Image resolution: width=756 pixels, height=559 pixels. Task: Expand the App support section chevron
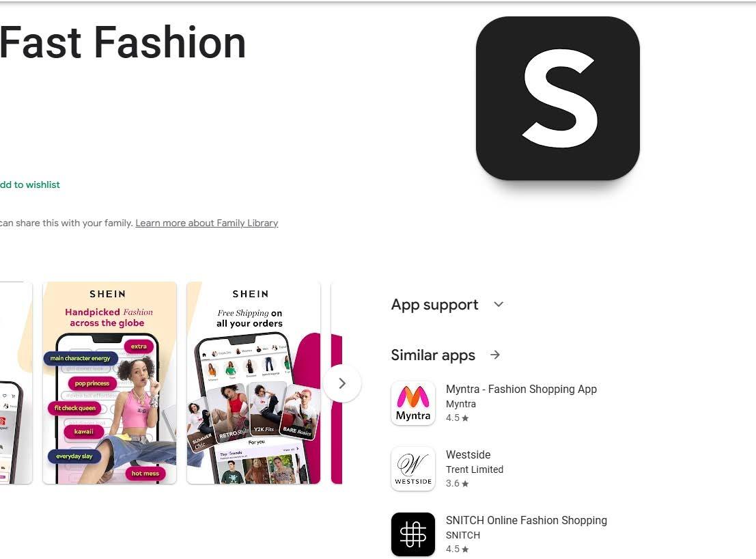tap(499, 304)
